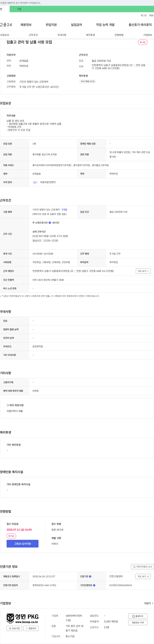Open the 직업 능력 개발 menu

pyautogui.click(x=105, y=25)
